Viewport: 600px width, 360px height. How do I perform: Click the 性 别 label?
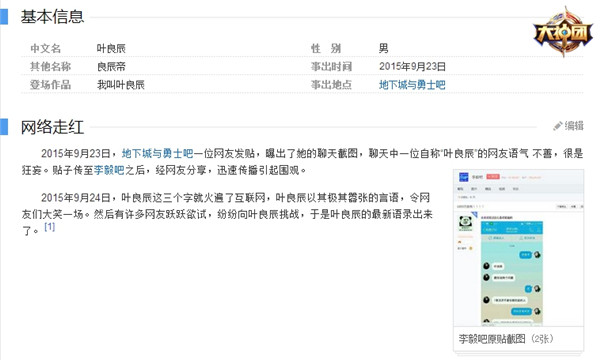click(x=326, y=49)
